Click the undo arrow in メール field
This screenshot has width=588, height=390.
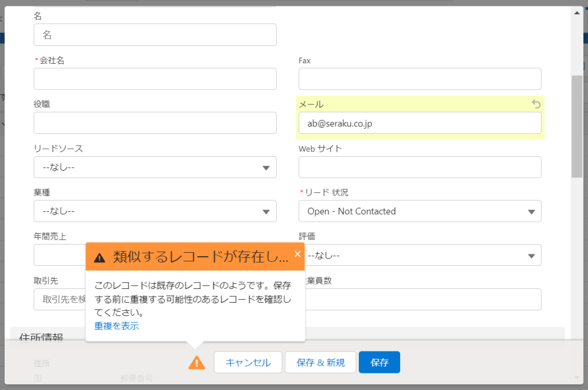click(536, 104)
